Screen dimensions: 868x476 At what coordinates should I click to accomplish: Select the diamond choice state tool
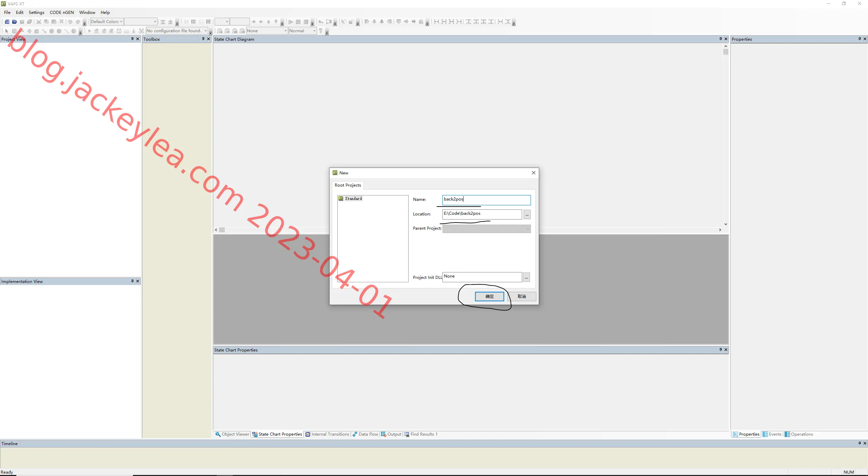29,31
